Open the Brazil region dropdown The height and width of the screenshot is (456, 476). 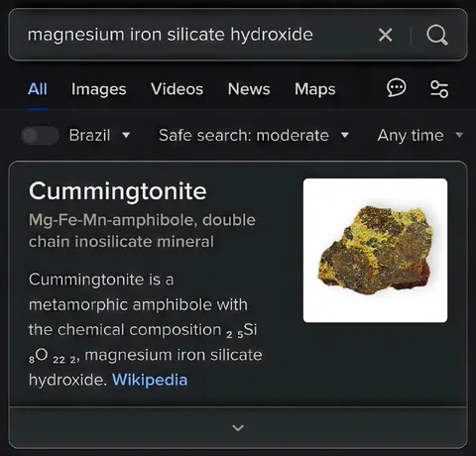[x=99, y=136]
